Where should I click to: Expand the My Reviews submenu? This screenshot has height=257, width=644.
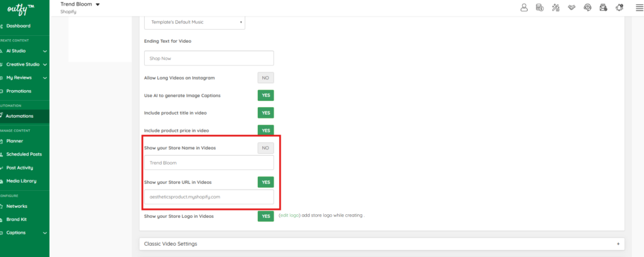45,77
